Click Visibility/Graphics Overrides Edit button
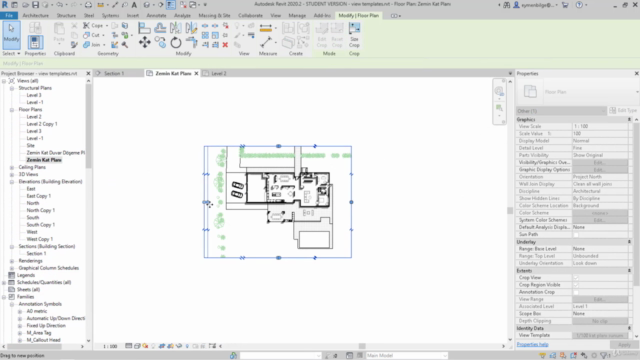Viewport: 640px width, 360px height. click(x=600, y=162)
